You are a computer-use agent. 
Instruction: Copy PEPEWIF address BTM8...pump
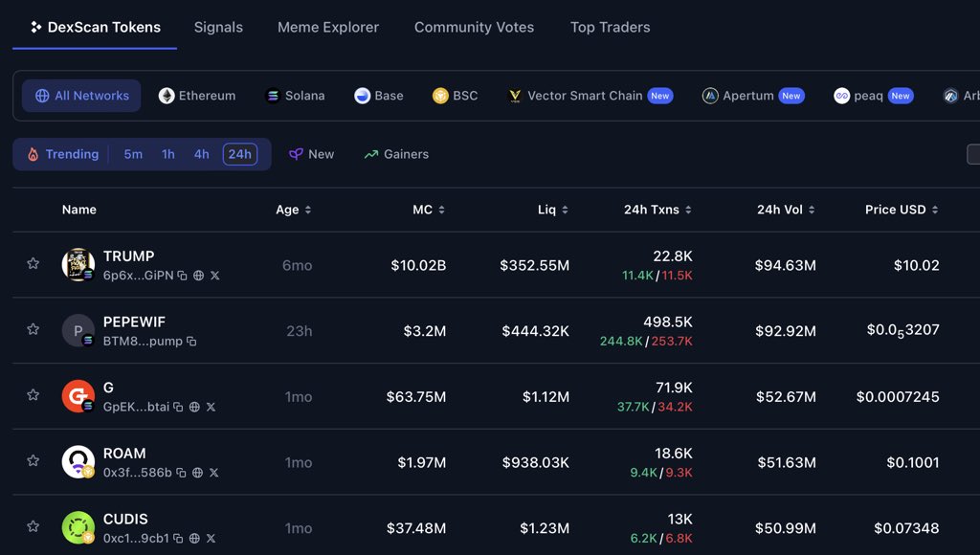click(x=191, y=342)
